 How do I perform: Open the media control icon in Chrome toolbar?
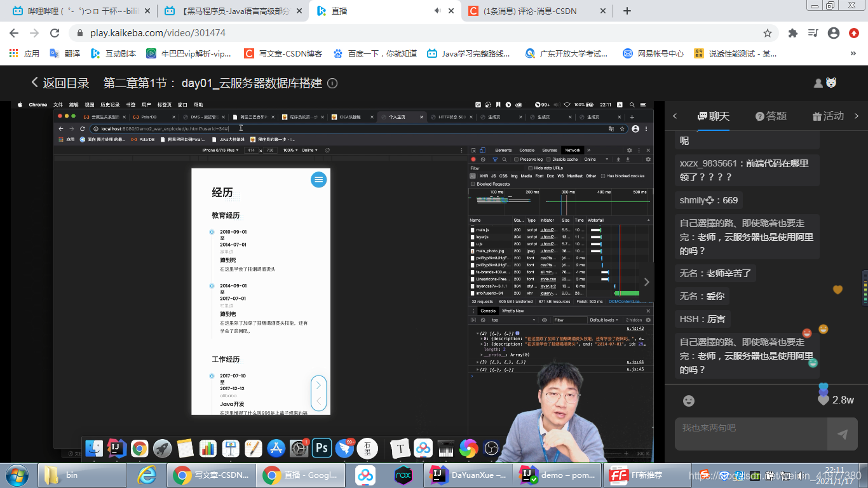[x=813, y=33]
